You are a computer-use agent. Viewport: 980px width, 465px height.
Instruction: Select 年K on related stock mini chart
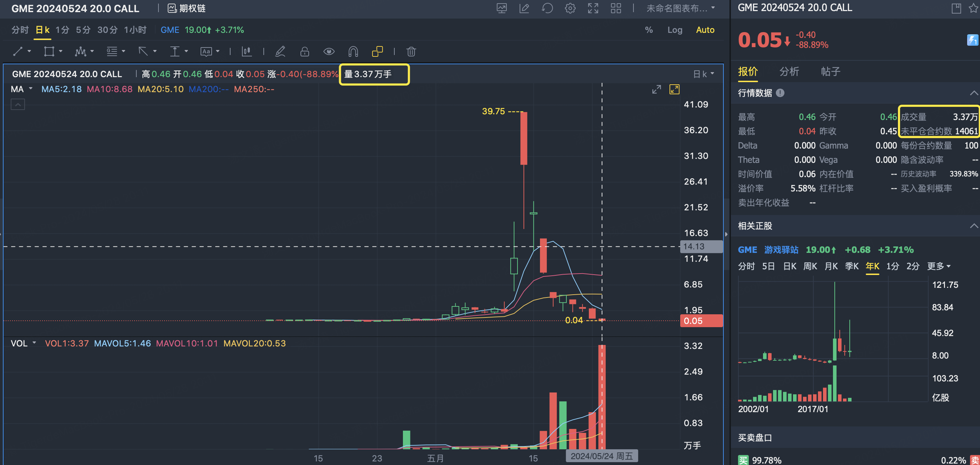pyautogui.click(x=872, y=266)
